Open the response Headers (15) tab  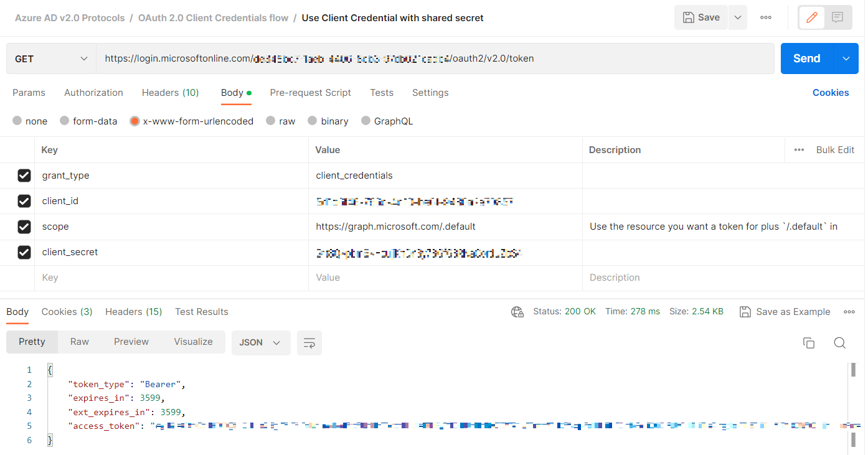click(x=133, y=312)
